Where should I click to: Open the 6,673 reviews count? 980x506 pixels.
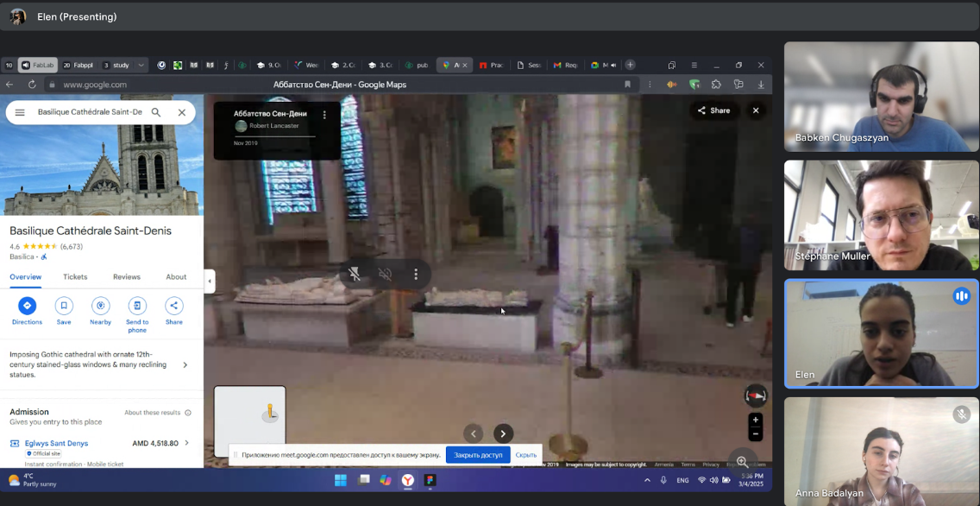click(72, 246)
